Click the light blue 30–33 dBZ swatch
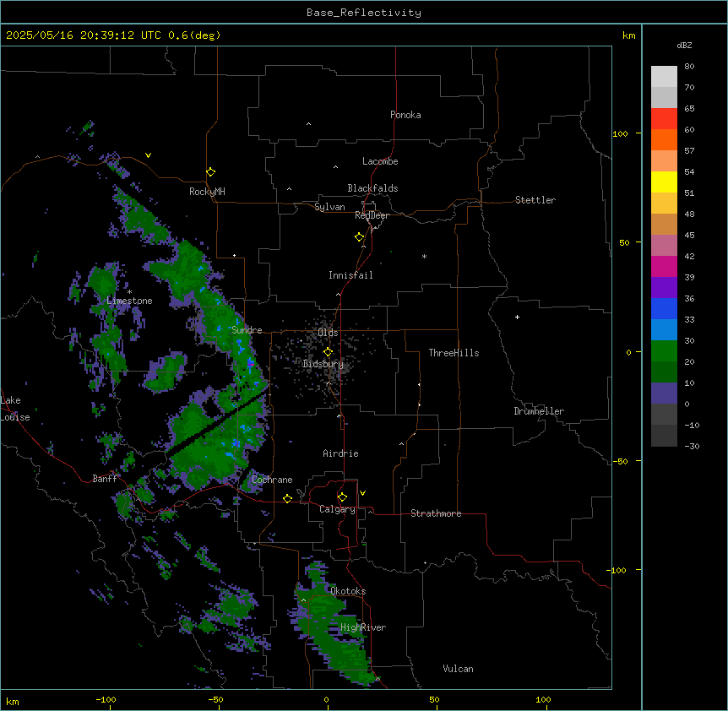 tap(664, 330)
